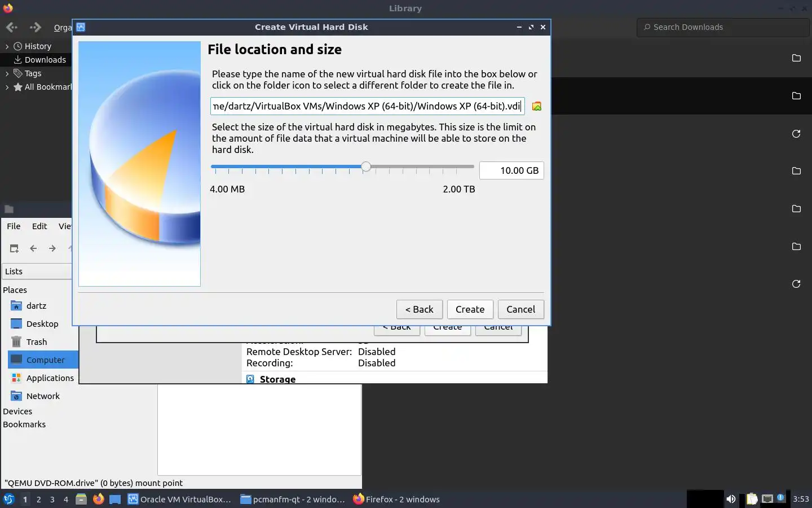Click the disk size slider handle

click(x=366, y=167)
